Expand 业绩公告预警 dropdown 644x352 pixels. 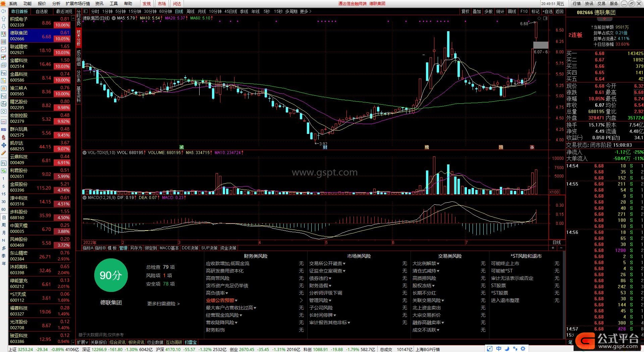222,301
